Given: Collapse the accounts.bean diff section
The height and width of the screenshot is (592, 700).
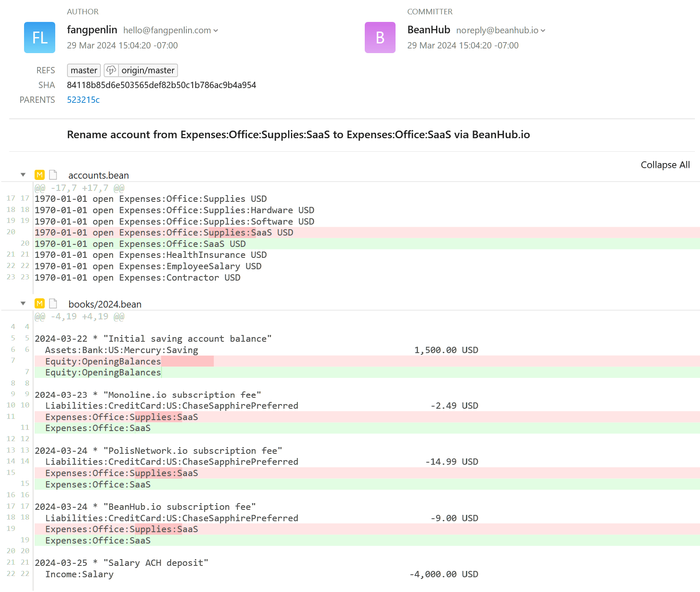Looking at the screenshot, I should [23, 175].
